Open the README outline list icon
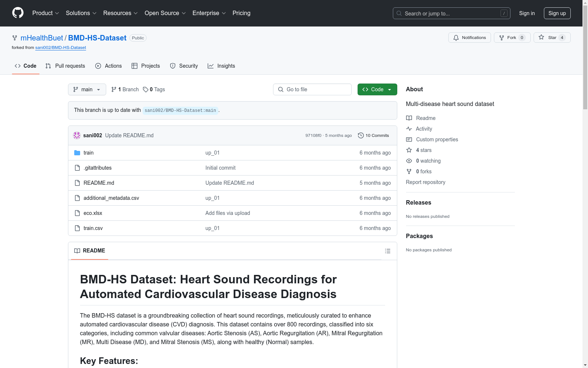The width and height of the screenshot is (588, 368). click(x=388, y=251)
